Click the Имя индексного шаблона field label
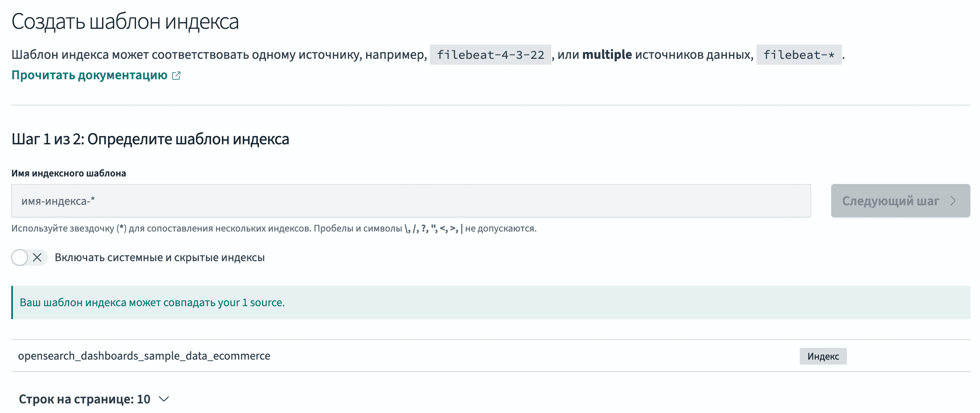 click(x=69, y=173)
